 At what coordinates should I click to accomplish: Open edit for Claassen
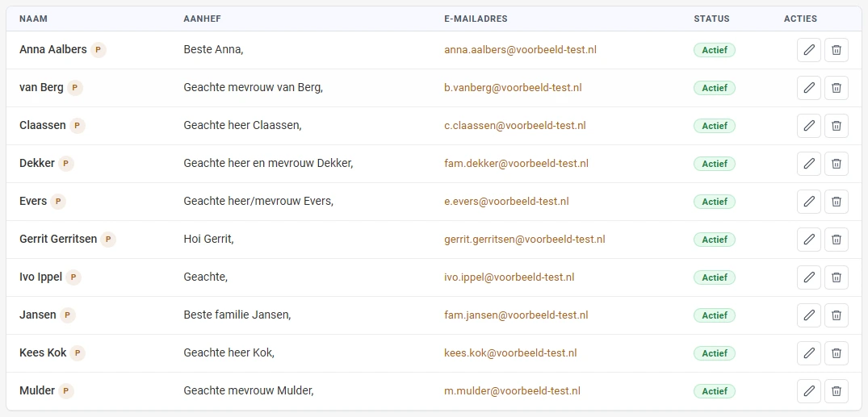coord(809,126)
